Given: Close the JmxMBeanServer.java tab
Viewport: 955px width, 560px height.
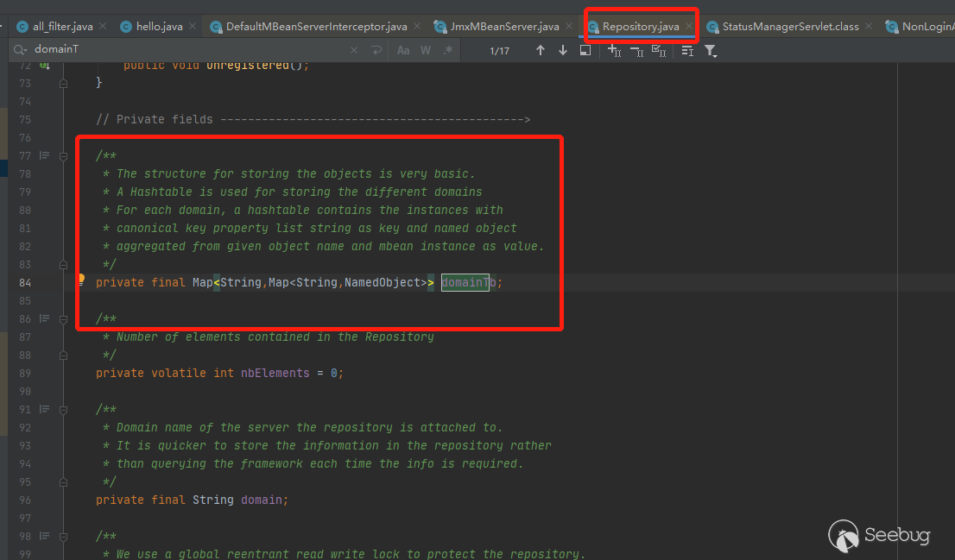Looking at the screenshot, I should [x=569, y=26].
